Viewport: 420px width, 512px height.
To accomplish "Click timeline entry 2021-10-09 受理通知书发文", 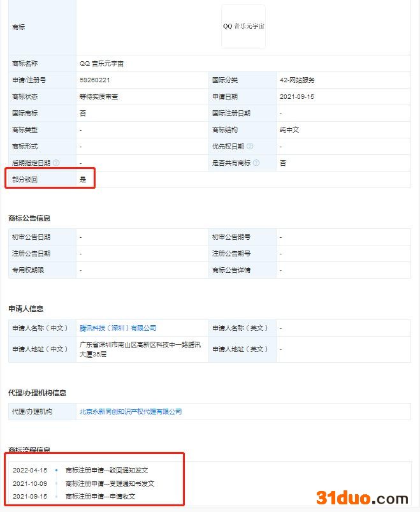I will [x=83, y=483].
